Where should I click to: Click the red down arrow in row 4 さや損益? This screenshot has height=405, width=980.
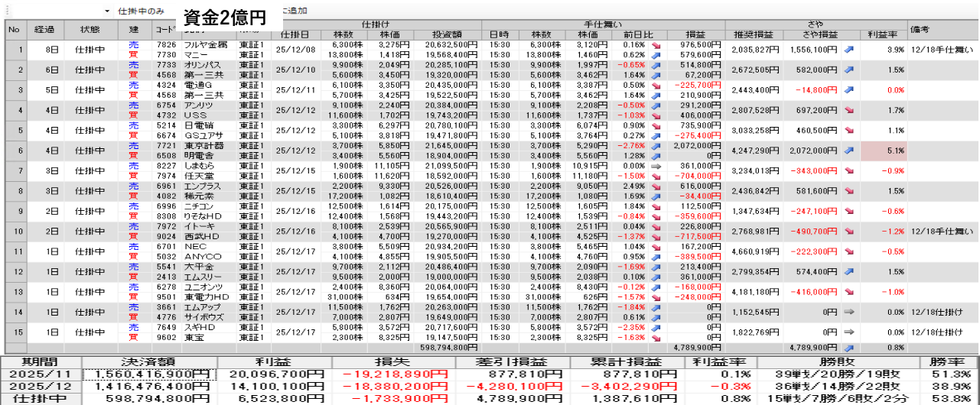848,111
